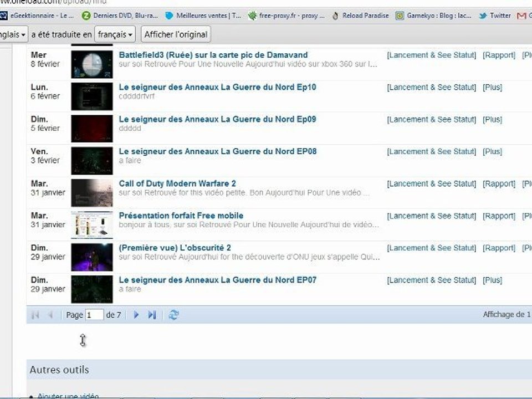
Task: Click Plus link for Ep09 row
Action: (492, 120)
